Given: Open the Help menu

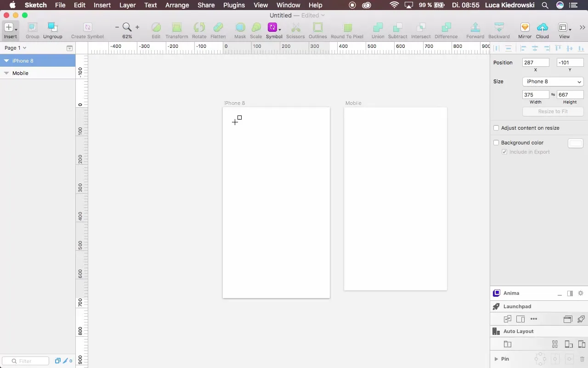Looking at the screenshot, I should point(315,5).
